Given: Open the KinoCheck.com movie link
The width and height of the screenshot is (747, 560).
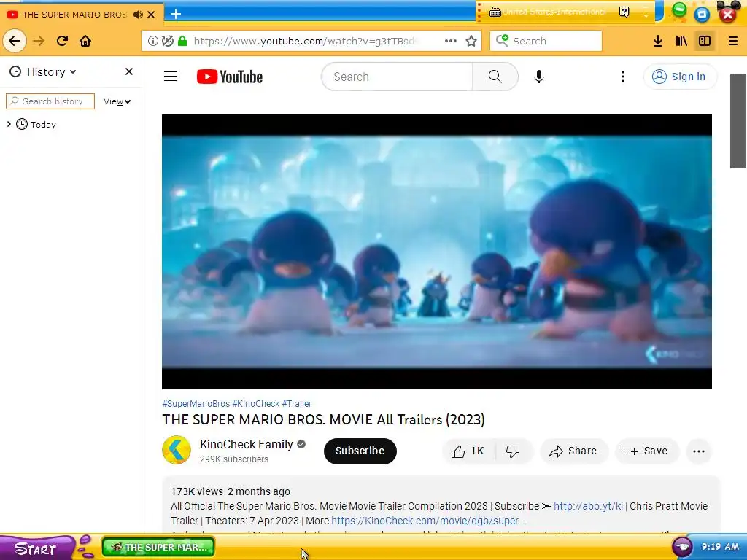Looking at the screenshot, I should tap(429, 521).
